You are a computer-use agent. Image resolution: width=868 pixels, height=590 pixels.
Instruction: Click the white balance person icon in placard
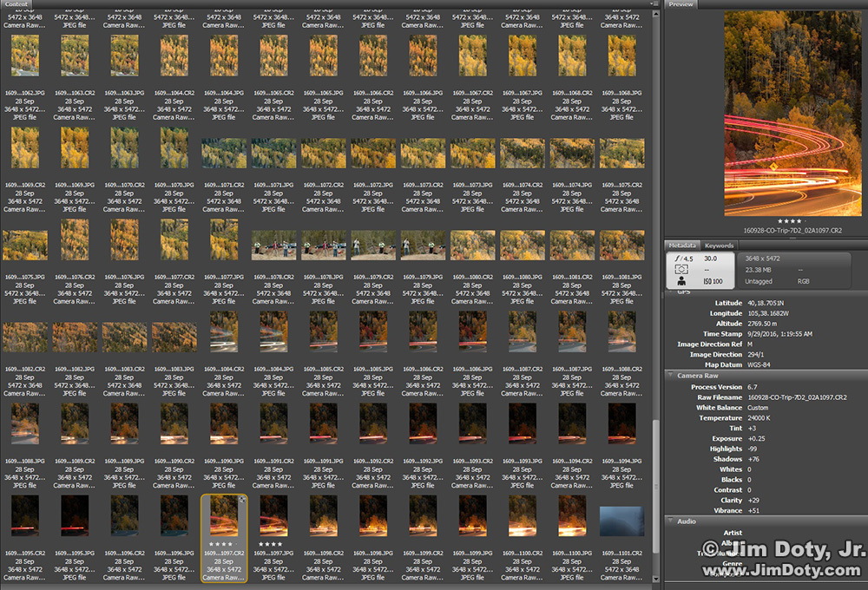681,281
